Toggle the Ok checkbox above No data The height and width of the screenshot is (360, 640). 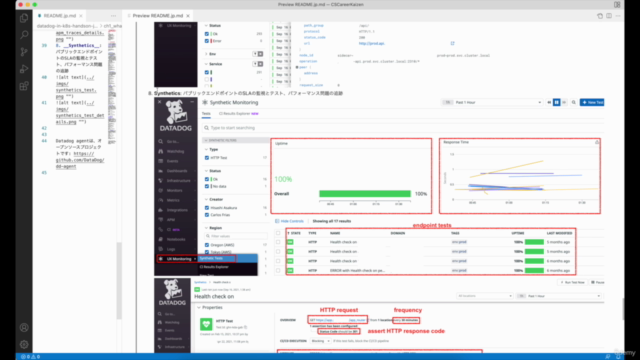(207, 179)
